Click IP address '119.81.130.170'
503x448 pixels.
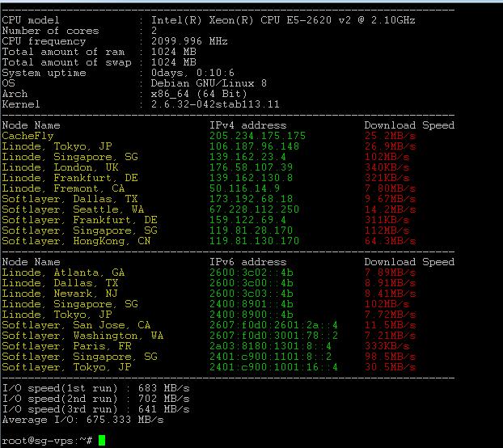click(x=255, y=241)
